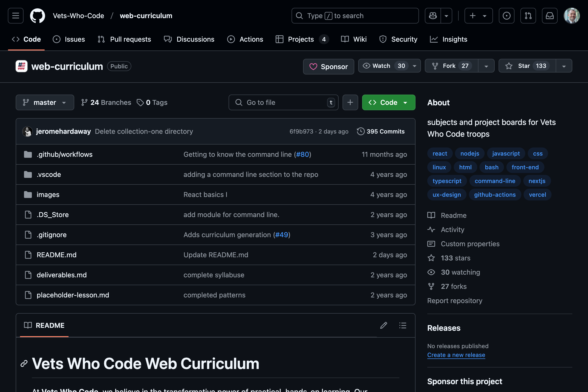Open the master branch selector

click(x=45, y=102)
